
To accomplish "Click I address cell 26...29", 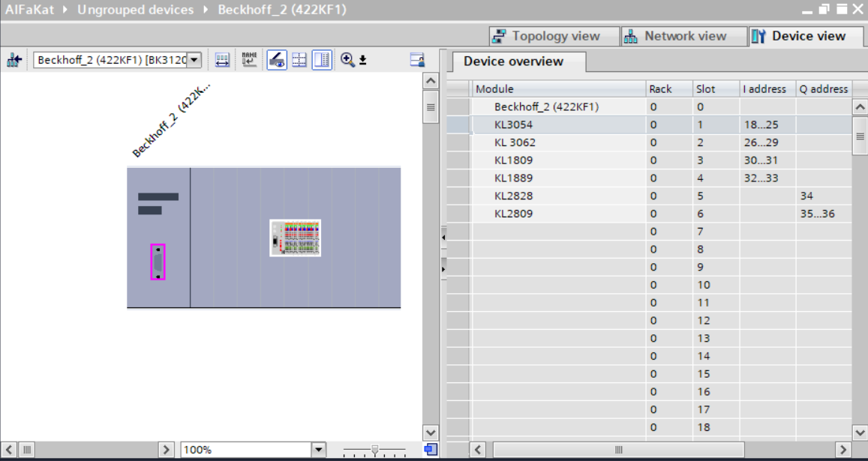I will coord(767,142).
